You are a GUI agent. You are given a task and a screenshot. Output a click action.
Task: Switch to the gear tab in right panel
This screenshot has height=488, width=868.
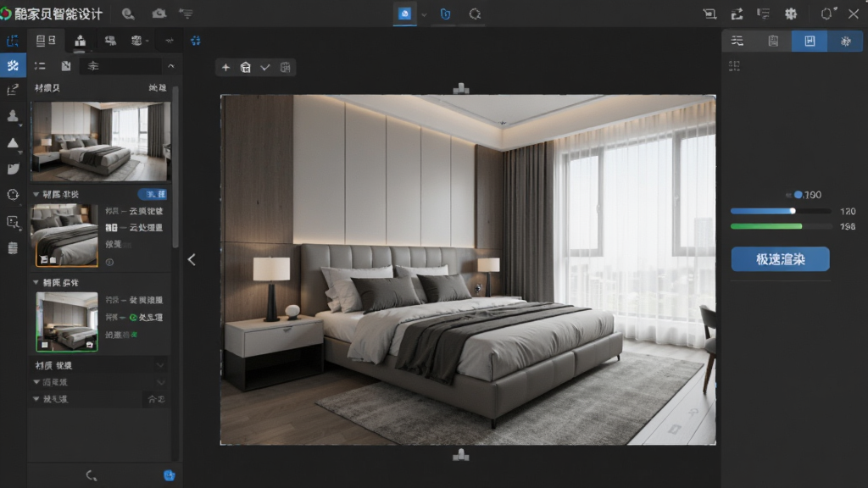pos(845,41)
